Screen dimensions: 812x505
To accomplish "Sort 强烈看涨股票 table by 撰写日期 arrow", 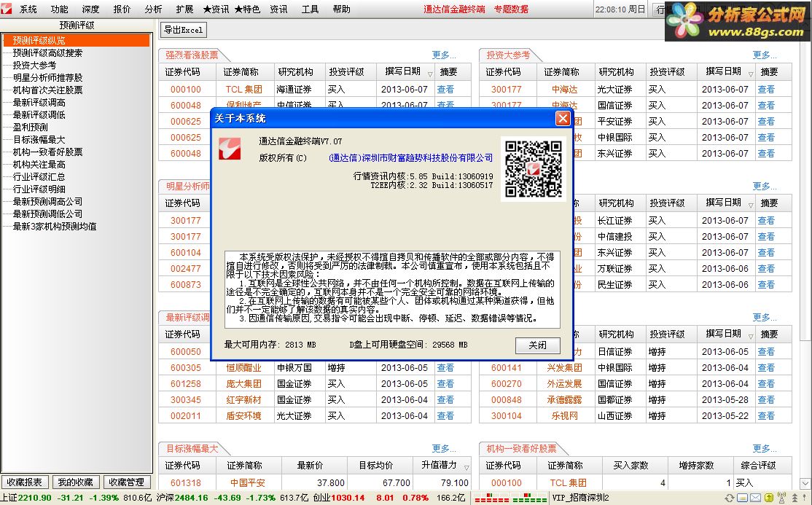I will pos(430,74).
